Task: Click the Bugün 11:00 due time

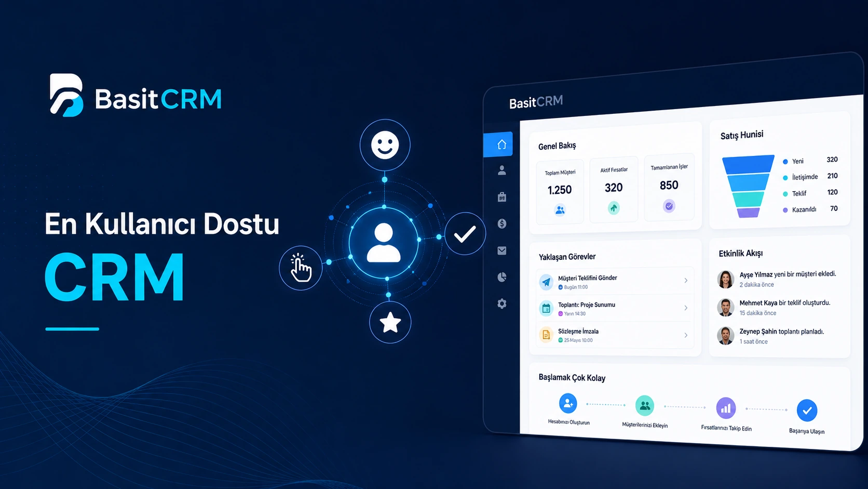Action: 576,287
